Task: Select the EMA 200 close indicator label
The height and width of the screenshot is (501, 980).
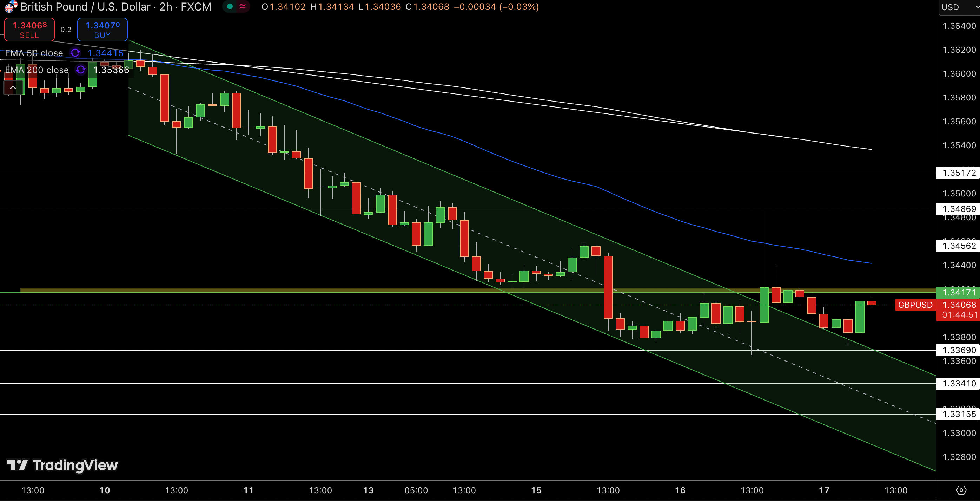Action: 37,70
